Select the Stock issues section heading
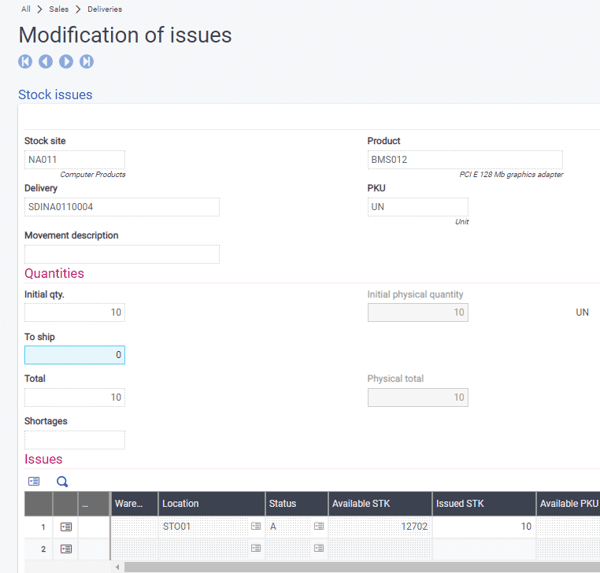Image resolution: width=600 pixels, height=573 pixels. (55, 95)
